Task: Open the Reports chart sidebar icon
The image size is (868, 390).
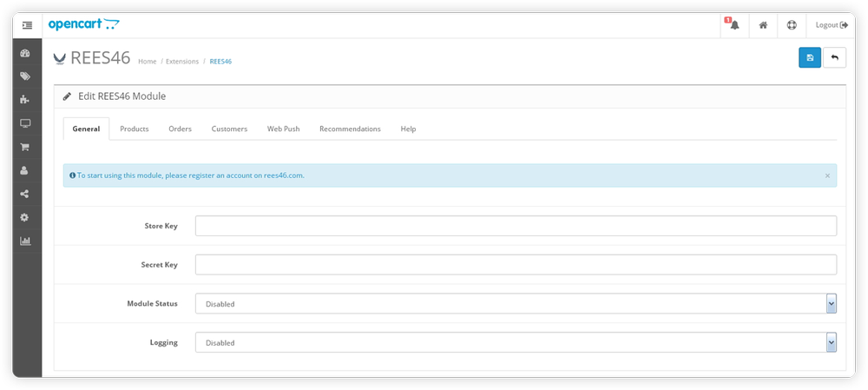Action: coord(25,241)
